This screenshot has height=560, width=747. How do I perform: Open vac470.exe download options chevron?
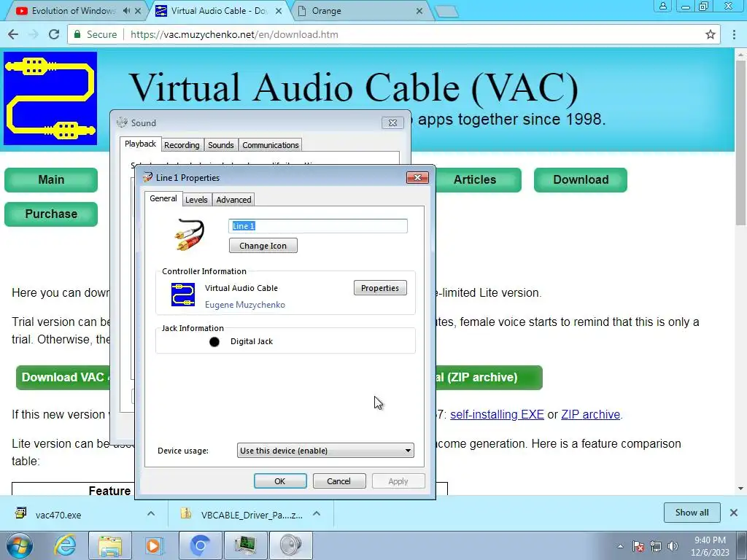151,513
